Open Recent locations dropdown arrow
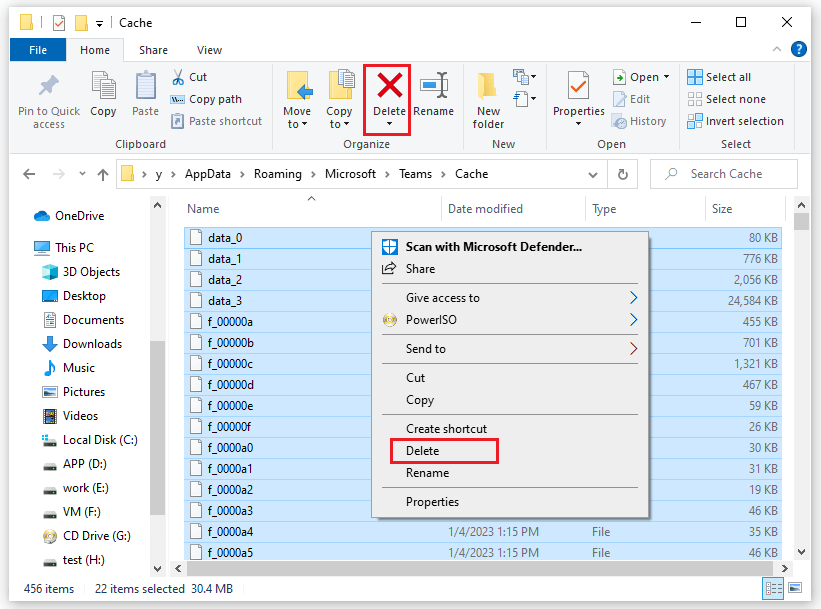The image size is (821, 609). tap(82, 174)
